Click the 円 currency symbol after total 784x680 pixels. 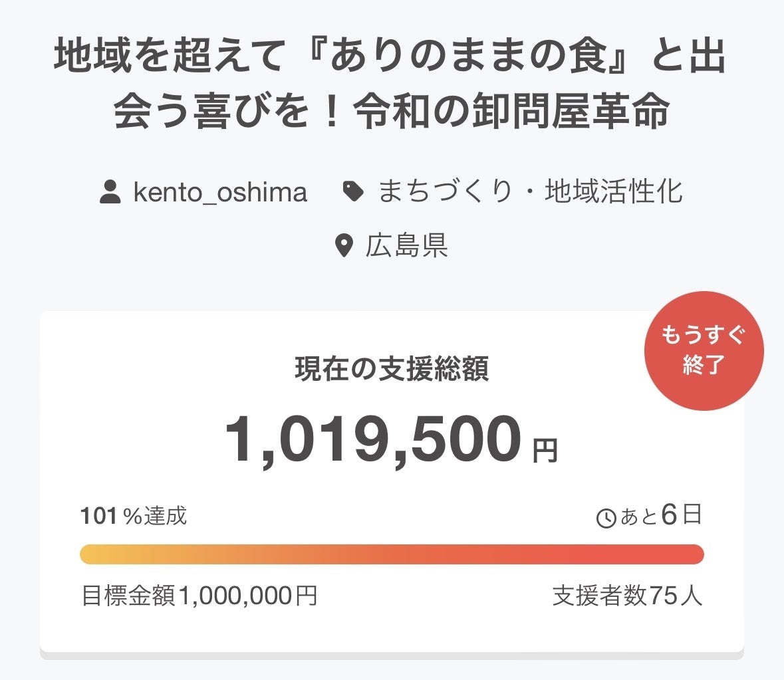(x=545, y=451)
